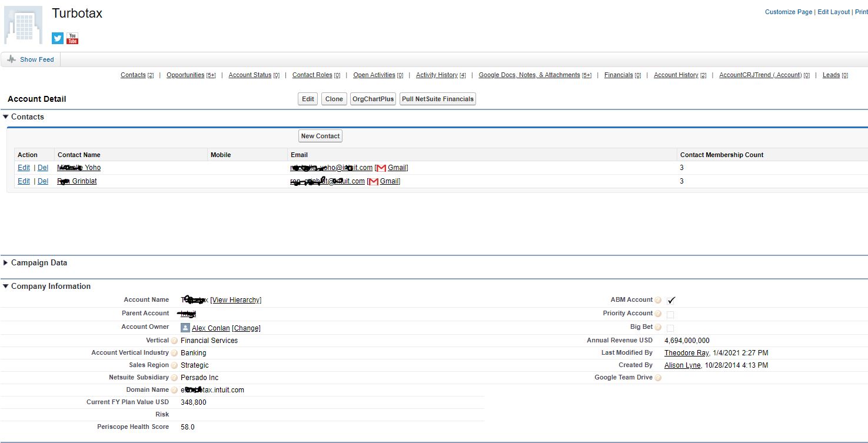Image resolution: width=868 pixels, height=443 pixels.
Task: Jump to Account Status related list
Action: (x=254, y=75)
